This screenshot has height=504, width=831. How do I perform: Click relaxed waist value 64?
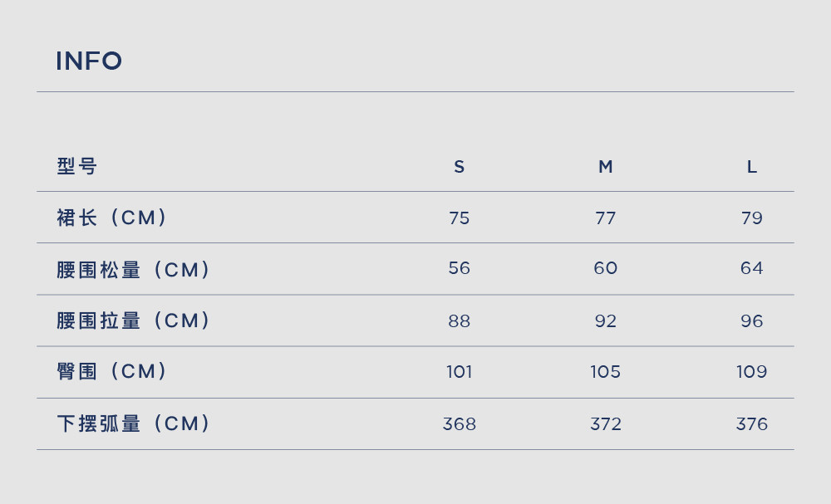[752, 268]
